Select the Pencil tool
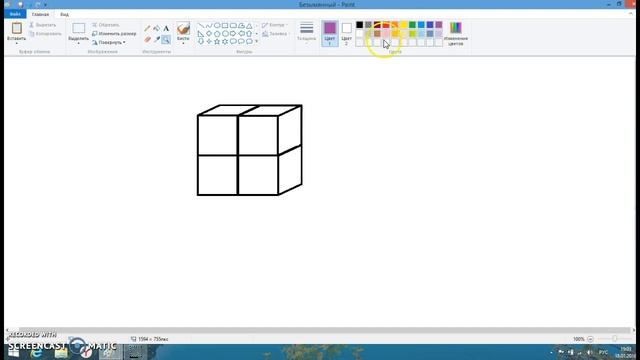 [x=147, y=29]
